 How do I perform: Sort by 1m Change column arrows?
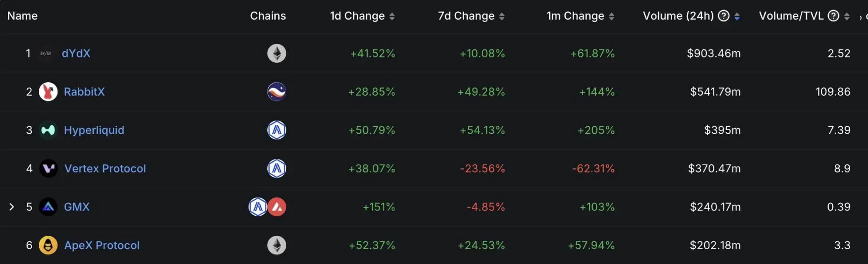pos(611,17)
